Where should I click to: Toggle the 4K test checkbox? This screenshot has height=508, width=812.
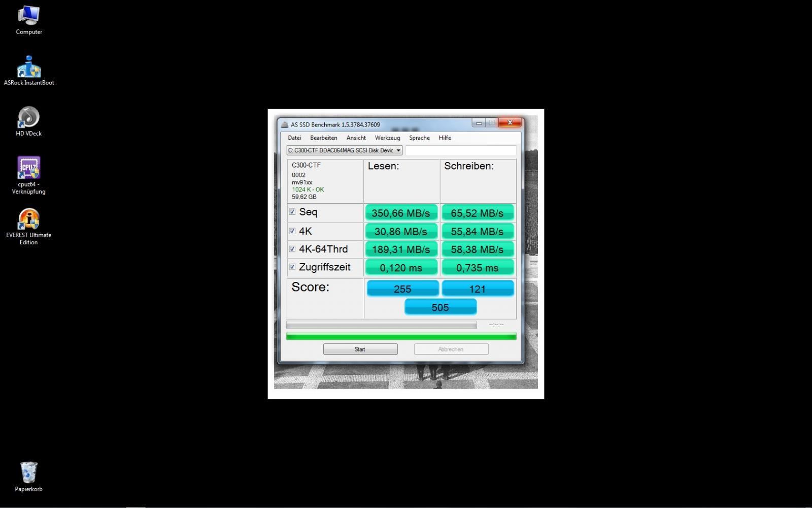292,231
